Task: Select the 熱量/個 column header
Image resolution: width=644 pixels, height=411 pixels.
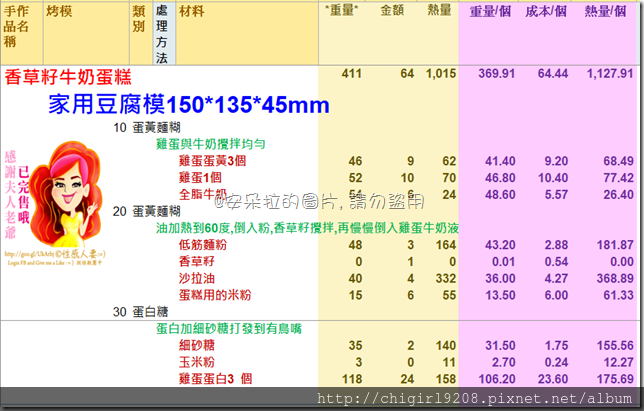Action: coord(605,11)
